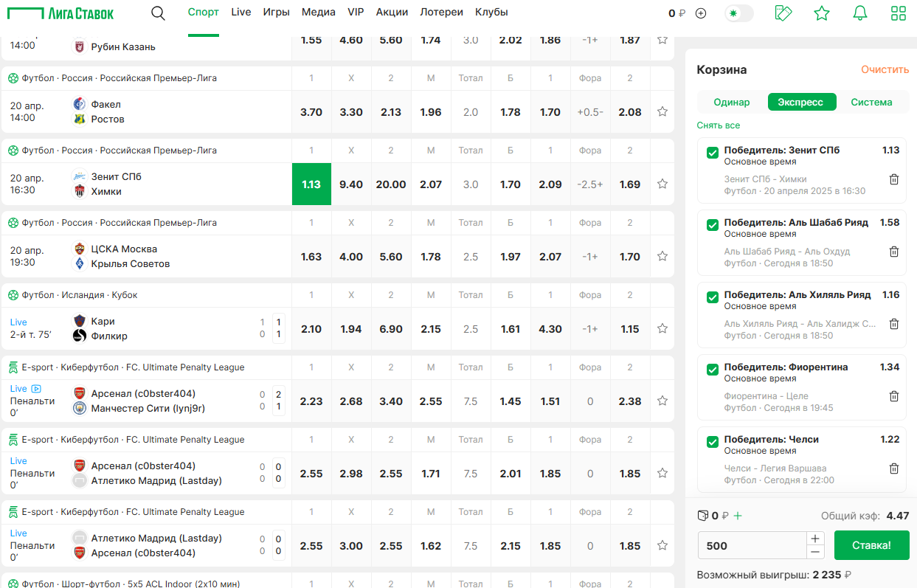Screen dimensions: 917x588
Task: Open the Спорт menu item
Action: pyautogui.click(x=204, y=13)
